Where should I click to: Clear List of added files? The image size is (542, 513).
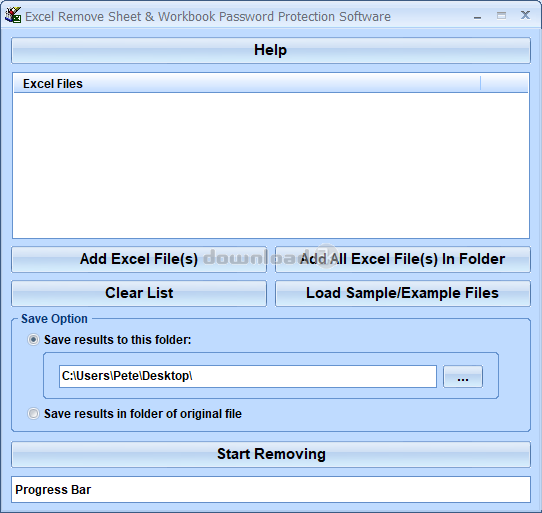[x=139, y=293]
